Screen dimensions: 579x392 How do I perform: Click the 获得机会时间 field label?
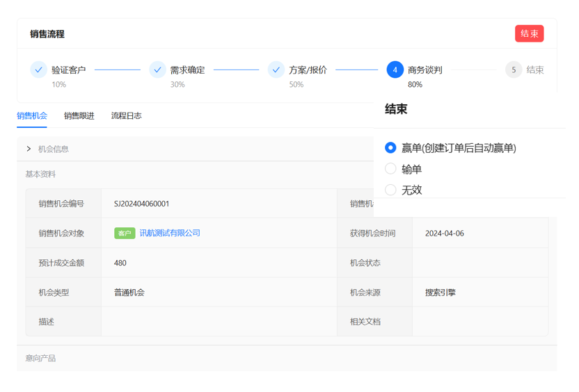click(x=372, y=234)
